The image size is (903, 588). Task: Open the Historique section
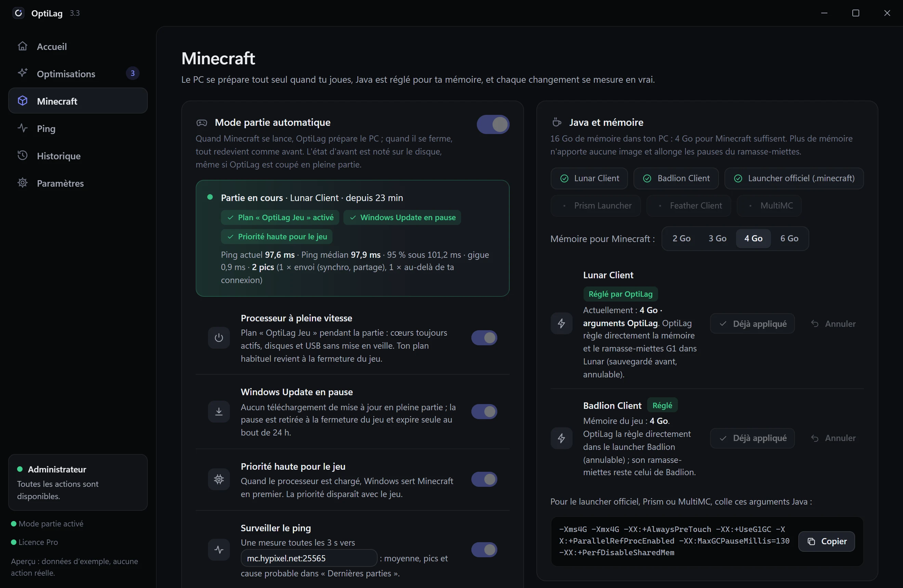pyautogui.click(x=78, y=156)
